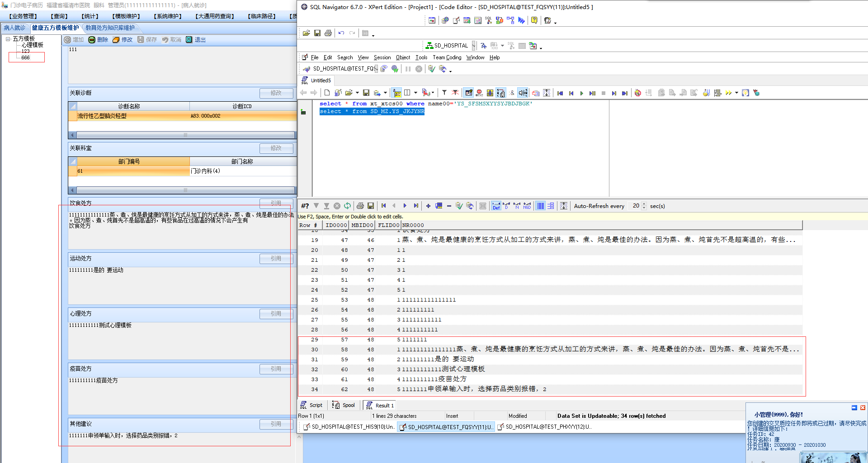Screen dimensions: 868x463
Task: Click the commit icon in the session toolbar
Action: coord(431,69)
